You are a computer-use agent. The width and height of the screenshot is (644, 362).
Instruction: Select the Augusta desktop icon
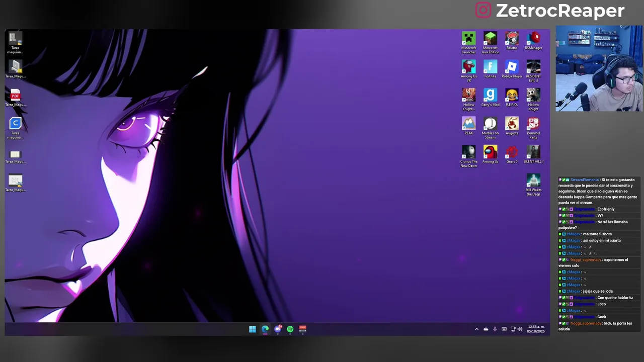click(x=512, y=126)
